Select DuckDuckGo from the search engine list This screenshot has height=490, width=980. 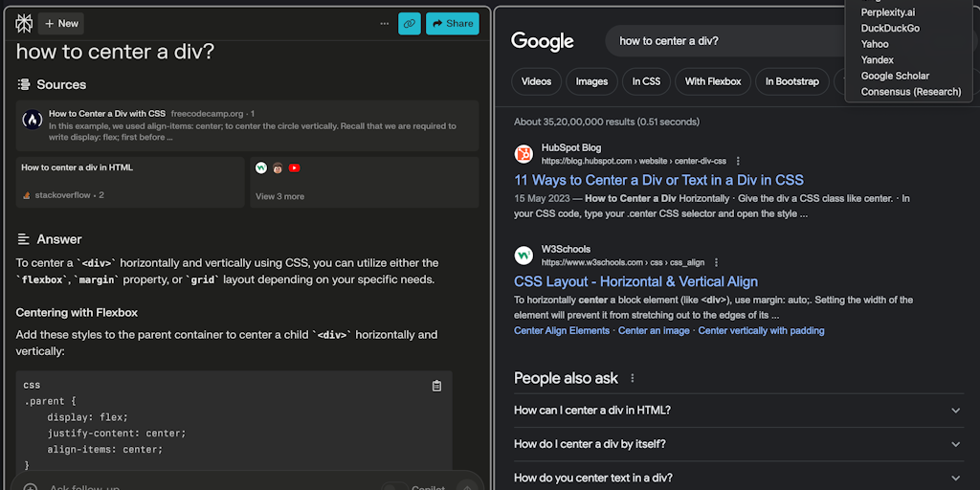(x=890, y=28)
